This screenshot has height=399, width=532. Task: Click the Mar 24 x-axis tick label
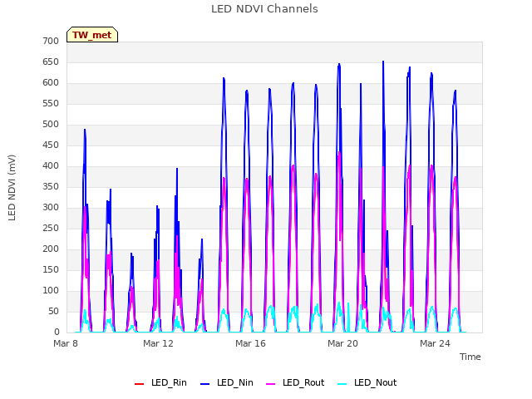[435, 343]
